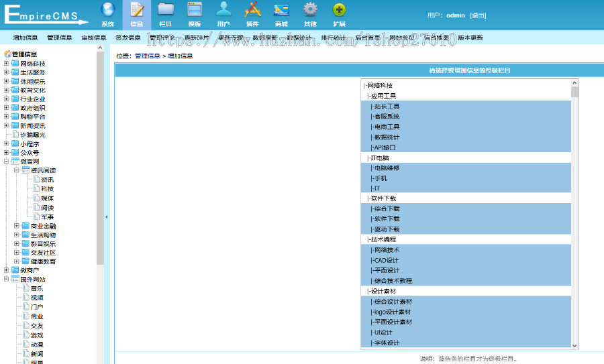604x364 pixels.
Task: Click the 科技 page icon in tree
Action: pyautogui.click(x=37, y=188)
